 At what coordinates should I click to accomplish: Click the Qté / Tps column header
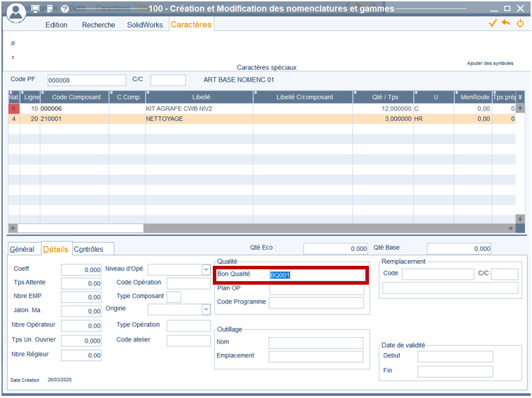(x=384, y=97)
